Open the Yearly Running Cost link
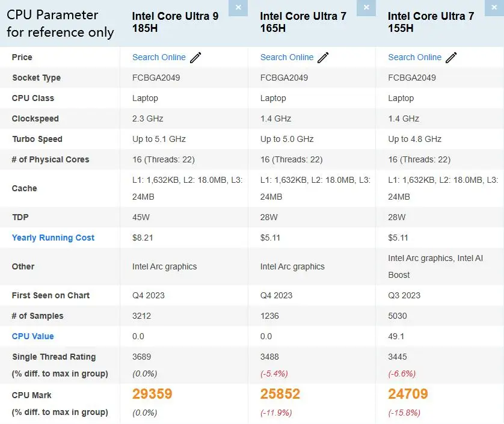504x424 pixels. pyautogui.click(x=53, y=238)
